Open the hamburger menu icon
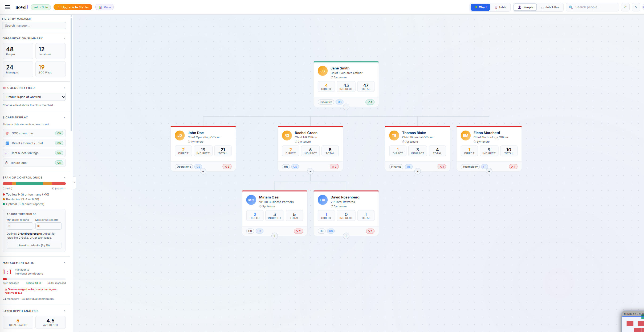 coord(7,7)
